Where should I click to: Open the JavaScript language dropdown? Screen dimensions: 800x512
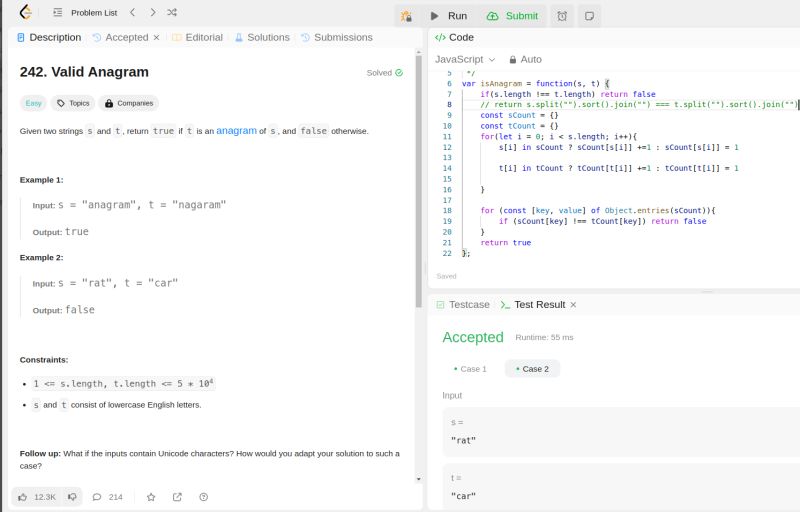[x=465, y=59]
